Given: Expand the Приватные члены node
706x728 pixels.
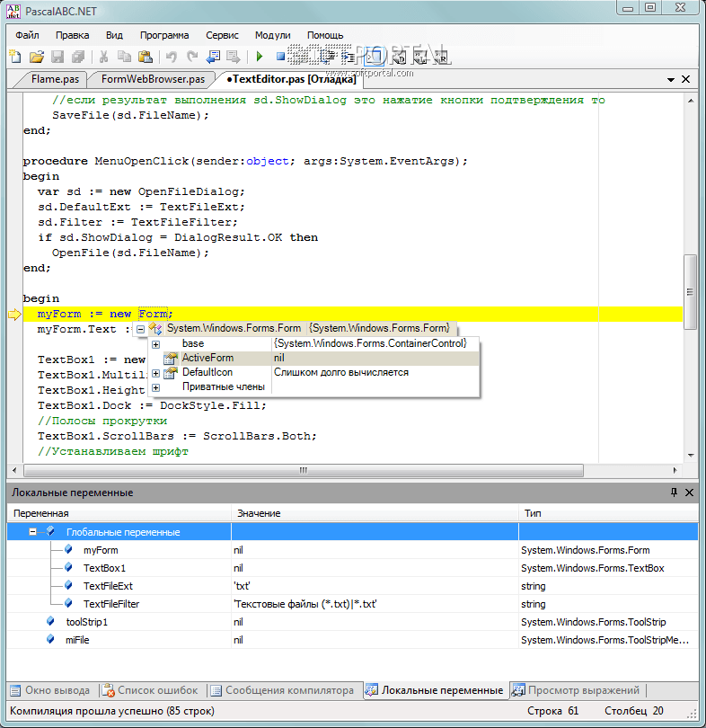Looking at the screenshot, I should tap(155, 387).
